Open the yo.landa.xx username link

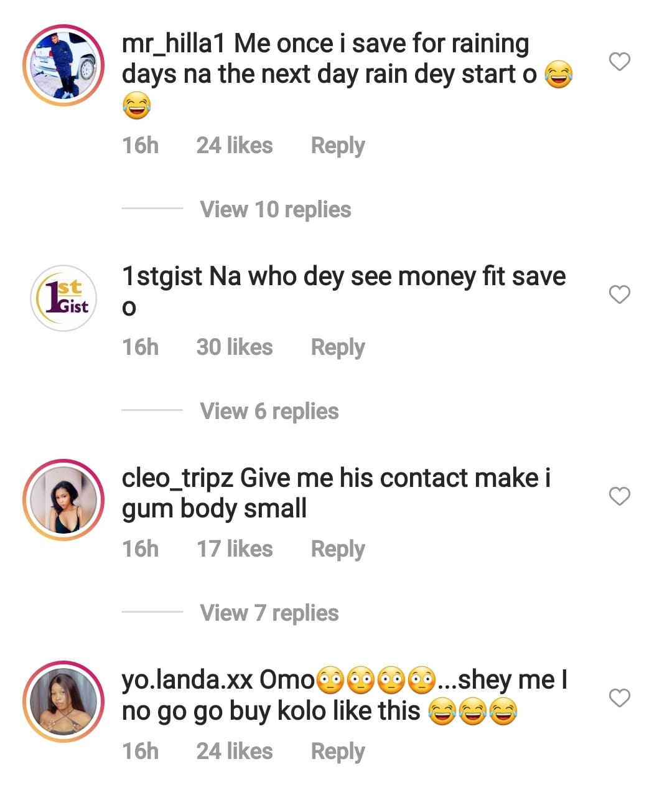pos(187,680)
